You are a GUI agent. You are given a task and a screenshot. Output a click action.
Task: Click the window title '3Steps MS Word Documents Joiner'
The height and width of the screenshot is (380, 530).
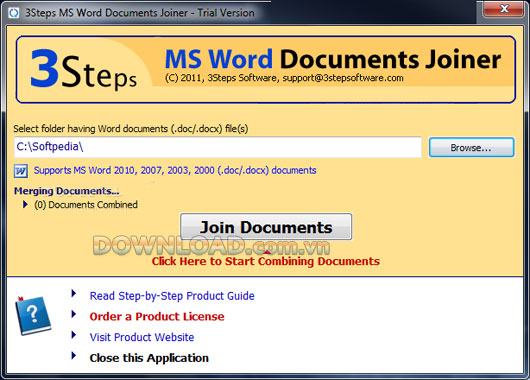pos(140,13)
